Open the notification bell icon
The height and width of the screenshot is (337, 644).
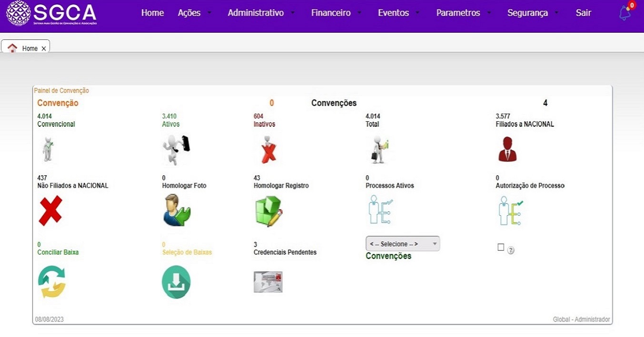click(625, 13)
